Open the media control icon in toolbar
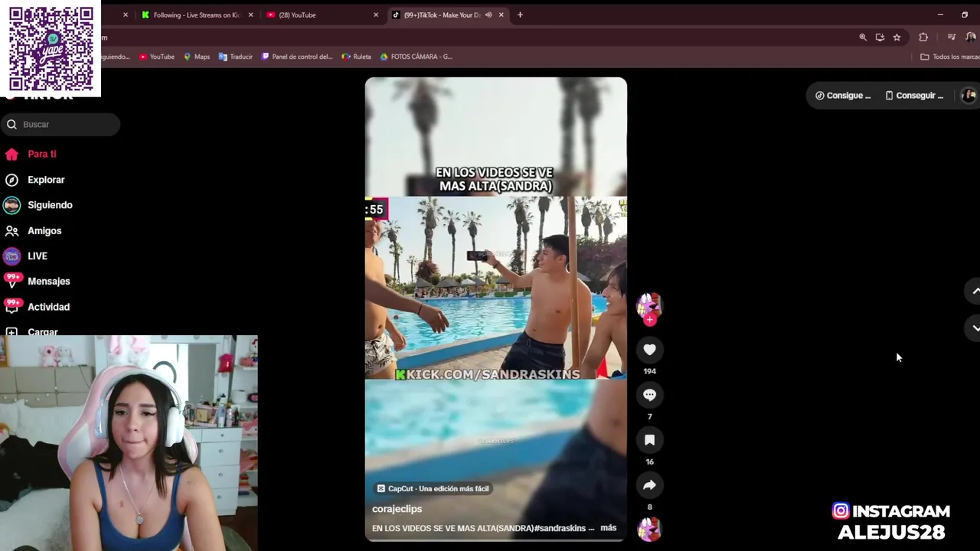This screenshot has width=980, height=551. pos(952,37)
